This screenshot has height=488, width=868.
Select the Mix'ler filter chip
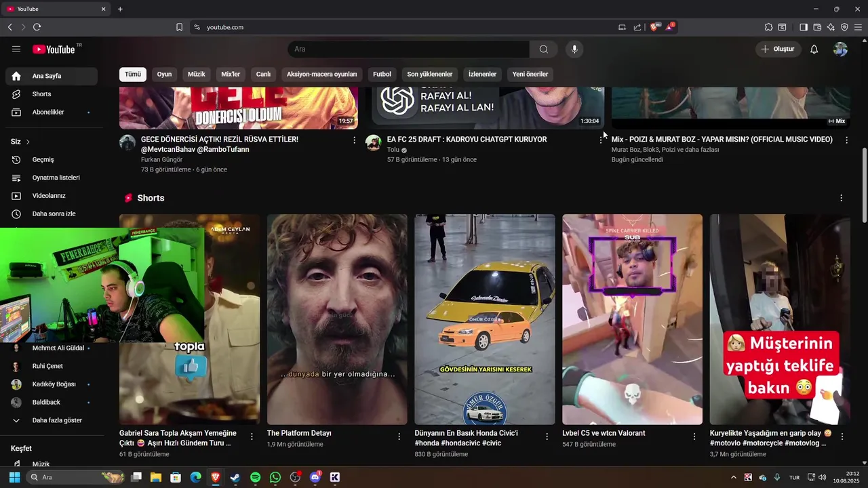231,75
